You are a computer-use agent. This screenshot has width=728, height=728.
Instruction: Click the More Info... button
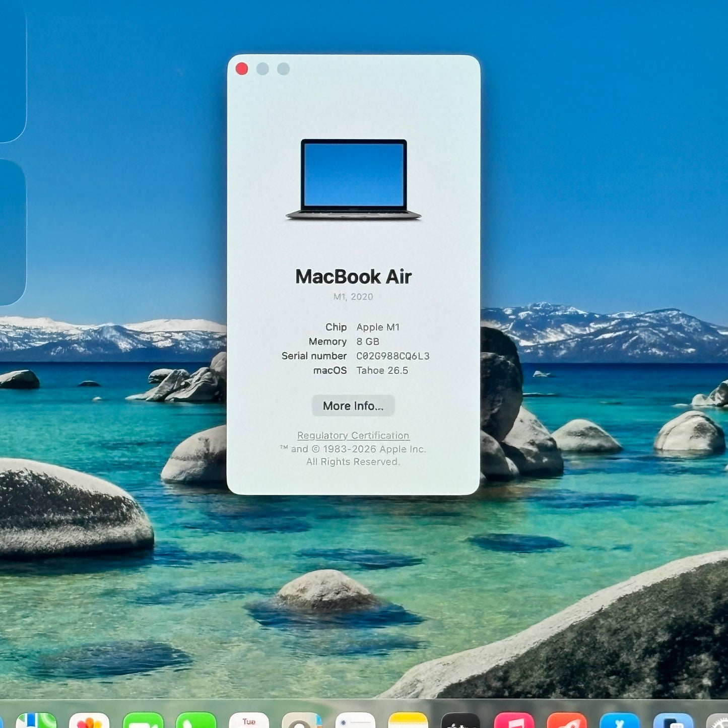(x=353, y=406)
